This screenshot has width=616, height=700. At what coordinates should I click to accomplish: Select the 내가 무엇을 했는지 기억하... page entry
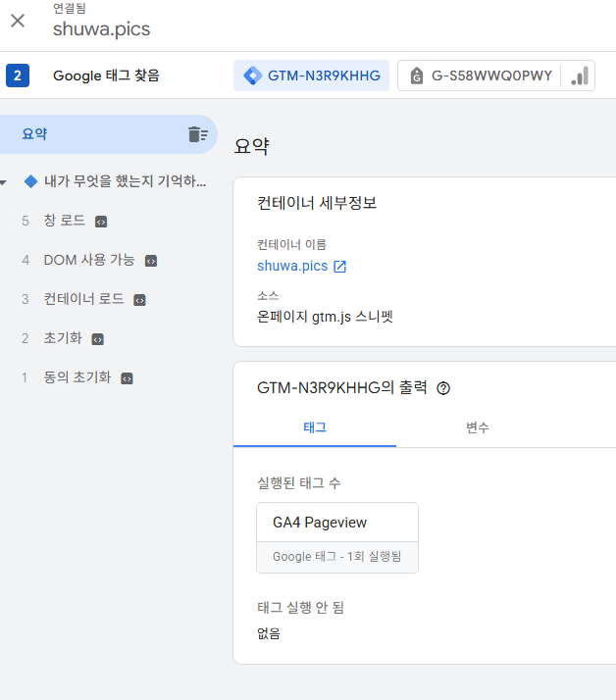coord(126,181)
